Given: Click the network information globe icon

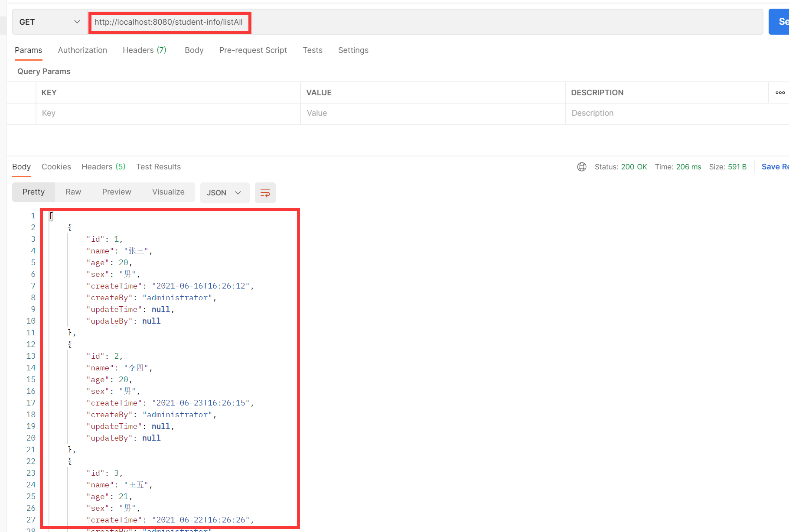Looking at the screenshot, I should click(581, 167).
